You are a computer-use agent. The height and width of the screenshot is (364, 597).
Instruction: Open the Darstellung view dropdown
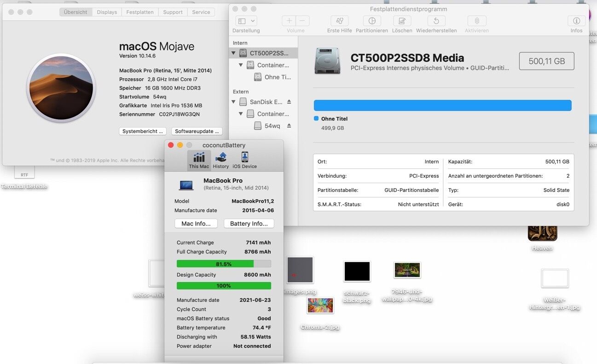point(246,21)
